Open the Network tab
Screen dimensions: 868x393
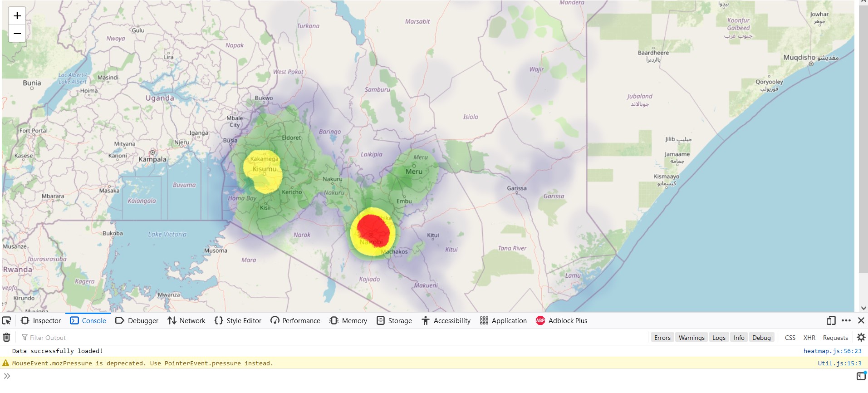tap(186, 320)
